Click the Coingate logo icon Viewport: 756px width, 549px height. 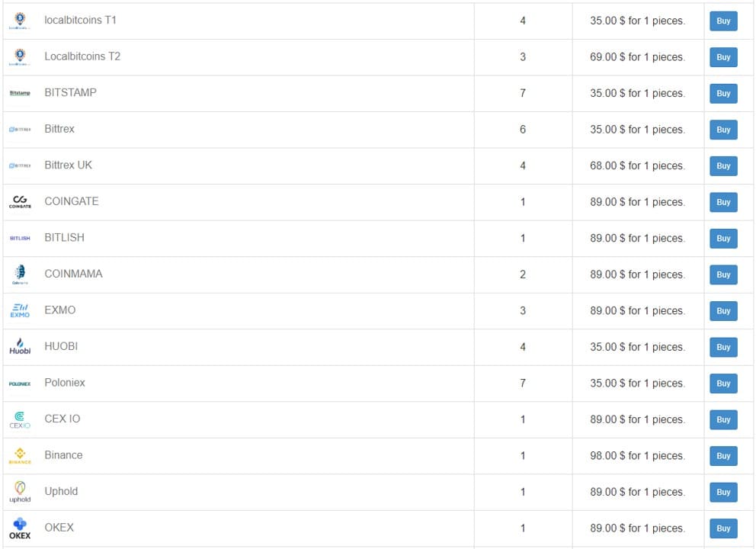(20, 201)
